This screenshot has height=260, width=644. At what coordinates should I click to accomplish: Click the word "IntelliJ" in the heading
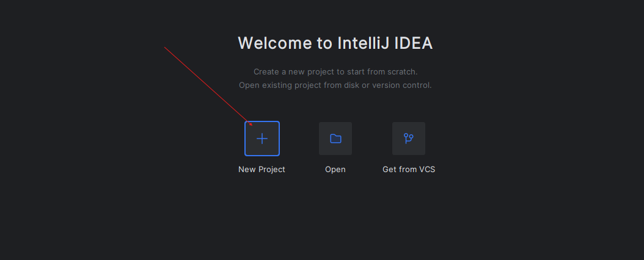click(x=362, y=43)
